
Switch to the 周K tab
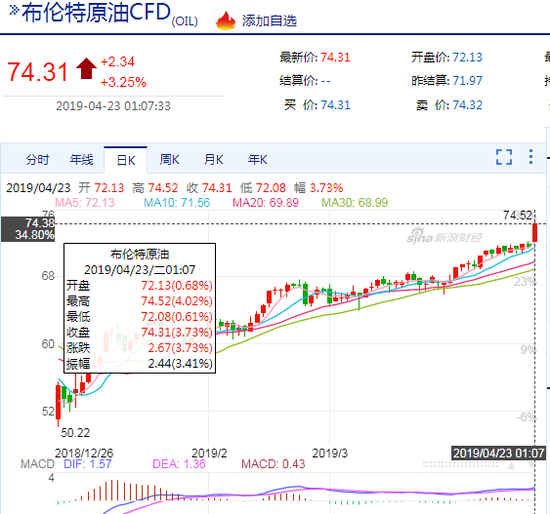point(169,160)
